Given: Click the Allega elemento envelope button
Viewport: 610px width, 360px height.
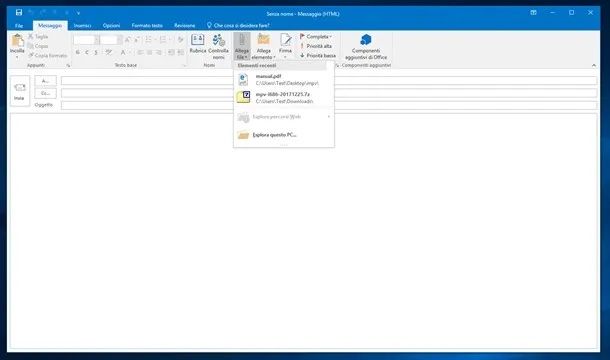Looking at the screenshot, I should click(263, 46).
